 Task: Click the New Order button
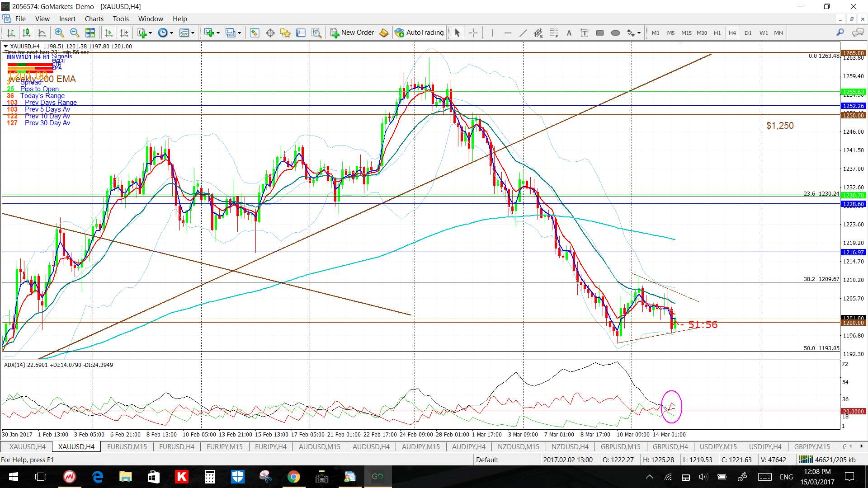[x=352, y=33]
